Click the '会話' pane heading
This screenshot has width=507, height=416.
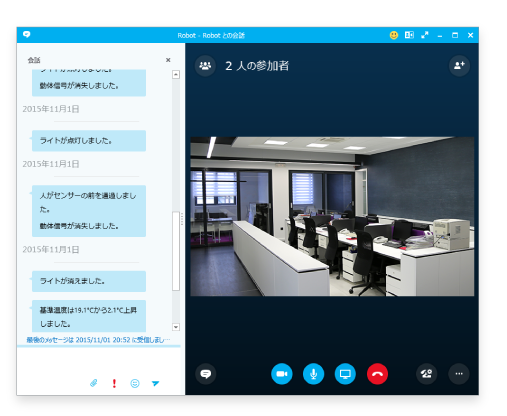point(34,60)
